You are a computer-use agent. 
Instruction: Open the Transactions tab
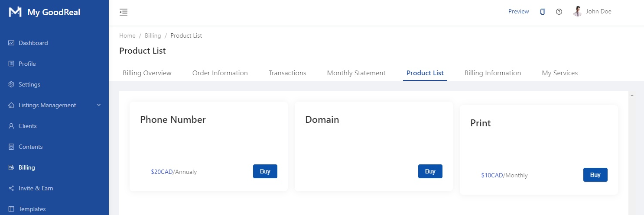pos(287,73)
